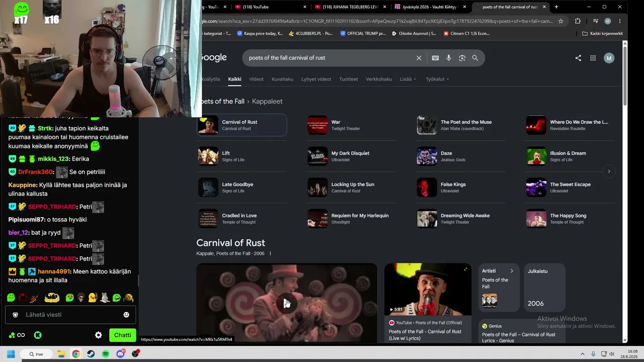The width and height of the screenshot is (644, 362).
Task: Select the Videot results tab
Action: 256,79
